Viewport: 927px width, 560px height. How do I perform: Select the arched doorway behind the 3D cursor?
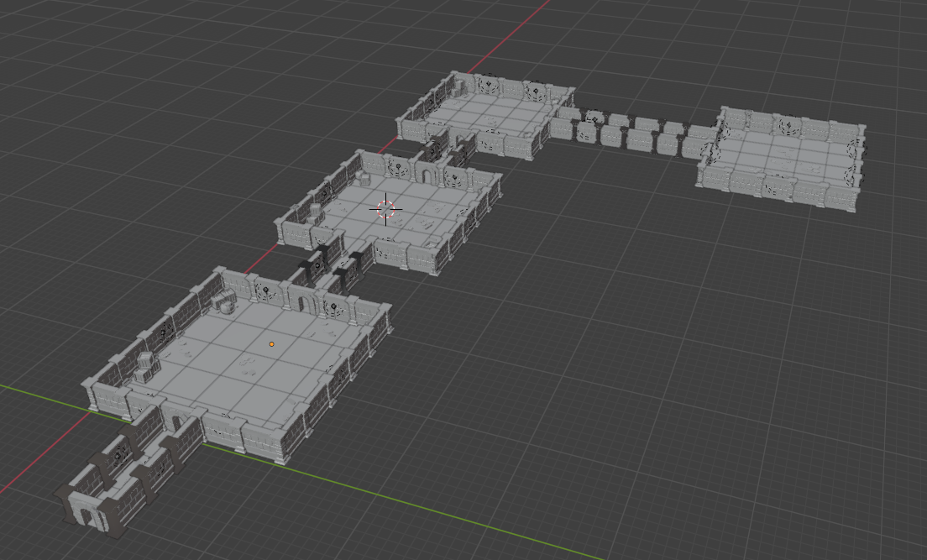click(426, 173)
